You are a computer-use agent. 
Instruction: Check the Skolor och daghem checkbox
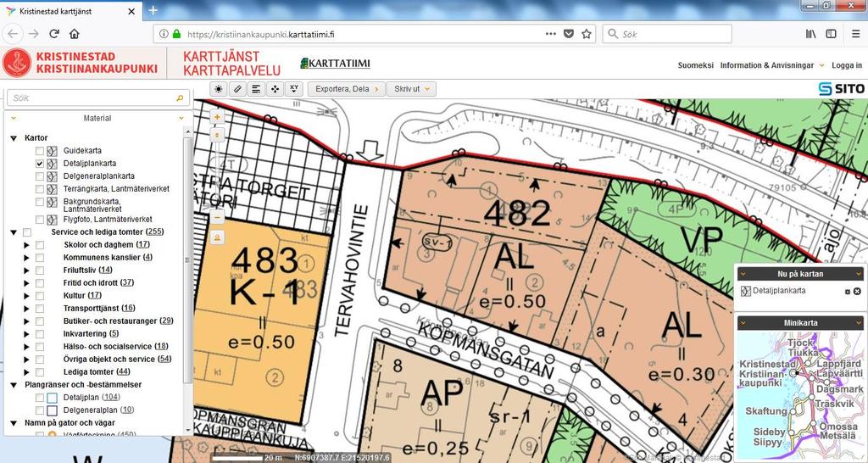point(39,245)
